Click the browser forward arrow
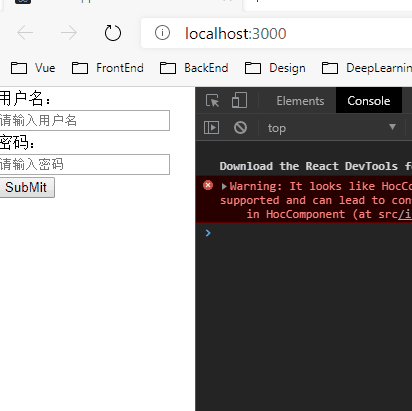The image size is (412, 411). coord(69,33)
